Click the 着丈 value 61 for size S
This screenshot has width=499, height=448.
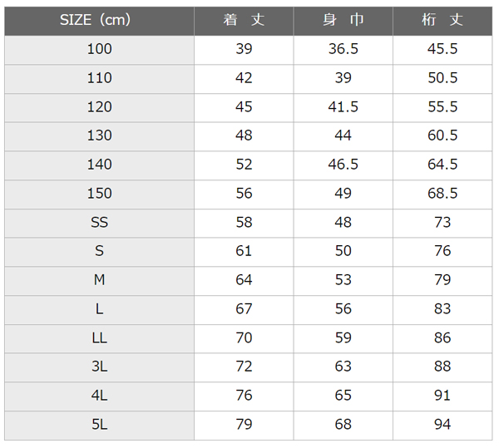pyautogui.click(x=244, y=251)
